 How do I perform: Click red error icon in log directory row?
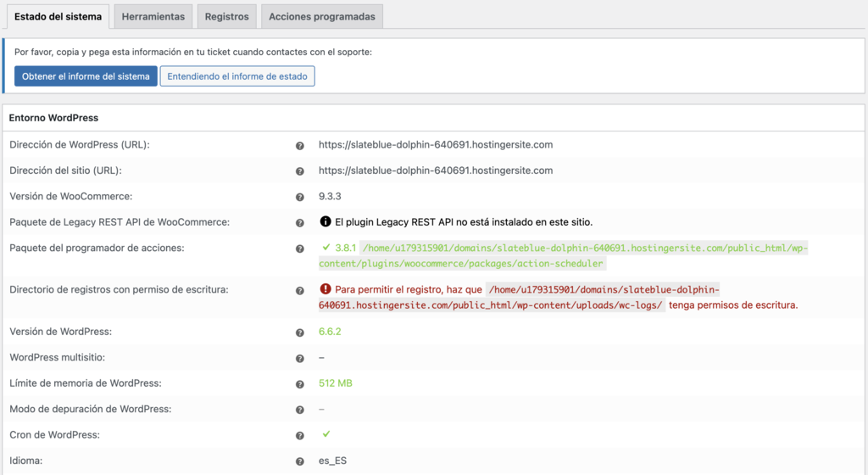click(x=325, y=288)
